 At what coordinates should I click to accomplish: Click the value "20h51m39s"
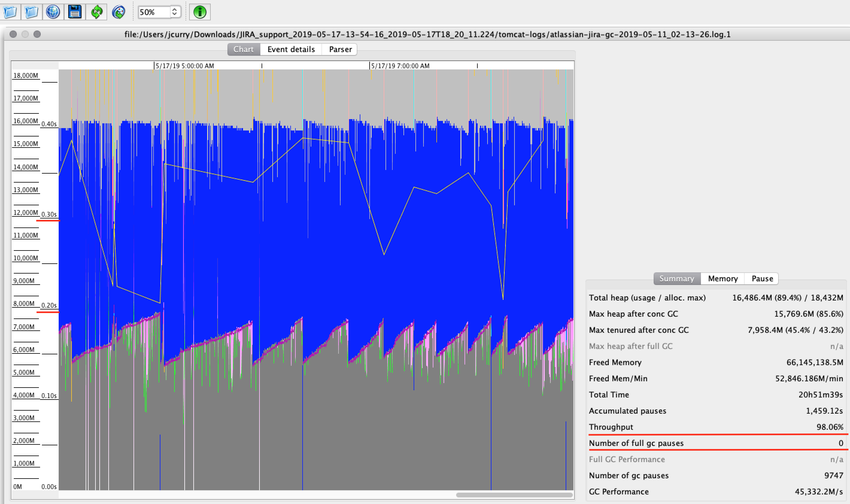coord(820,395)
